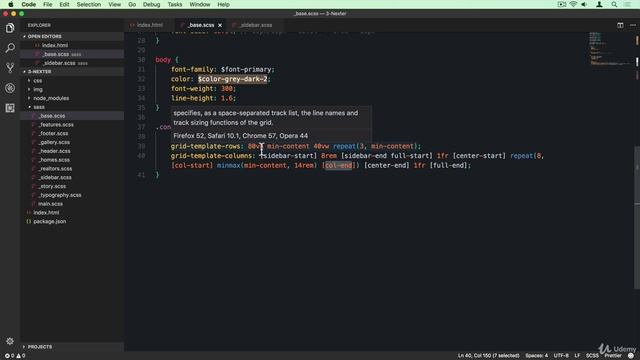640x360 pixels.
Task: Click the Wi-Fi icon in menu bar
Action: pos(573,4)
